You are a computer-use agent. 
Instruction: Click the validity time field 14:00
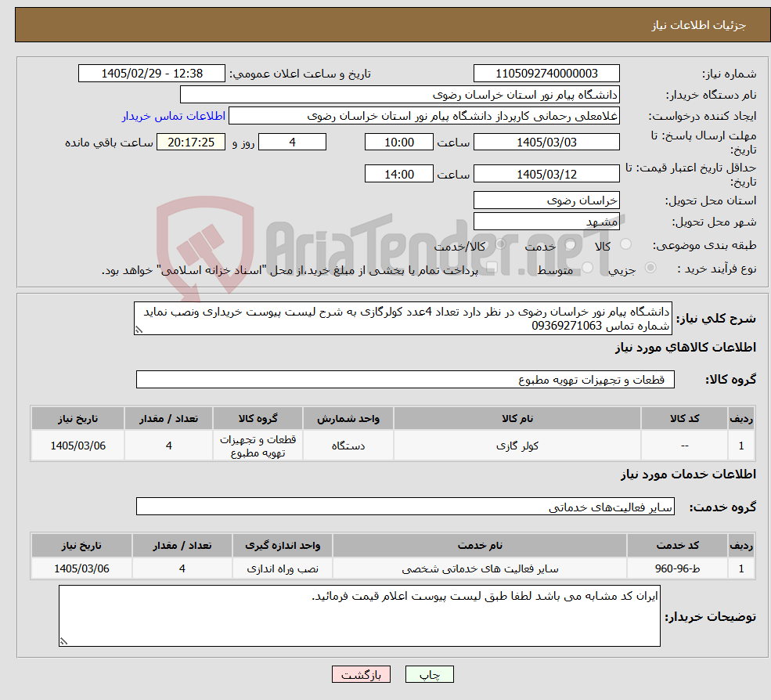click(x=398, y=174)
